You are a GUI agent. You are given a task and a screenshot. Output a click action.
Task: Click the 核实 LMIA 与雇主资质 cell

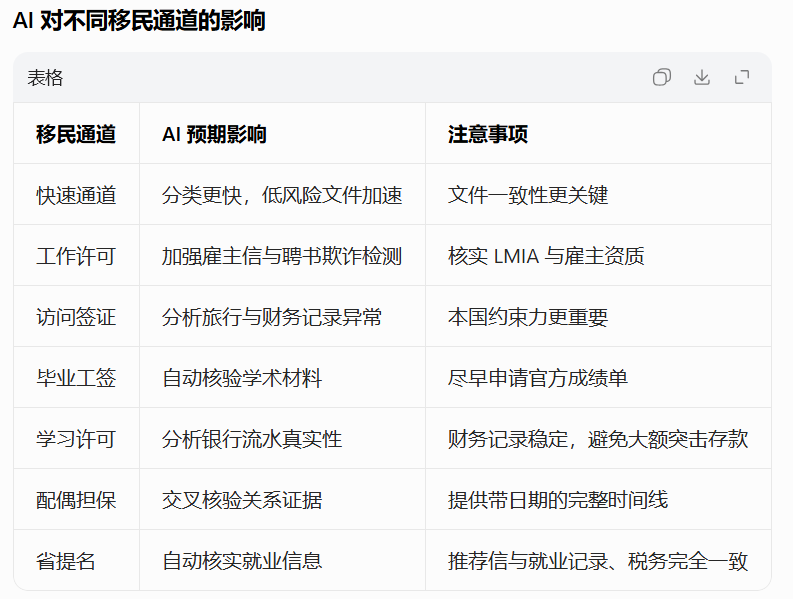click(546, 256)
